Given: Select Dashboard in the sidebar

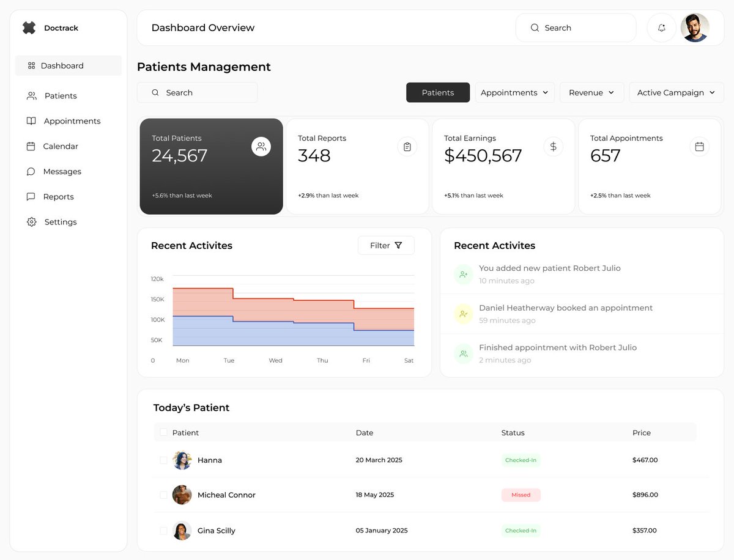Looking at the screenshot, I should point(69,65).
